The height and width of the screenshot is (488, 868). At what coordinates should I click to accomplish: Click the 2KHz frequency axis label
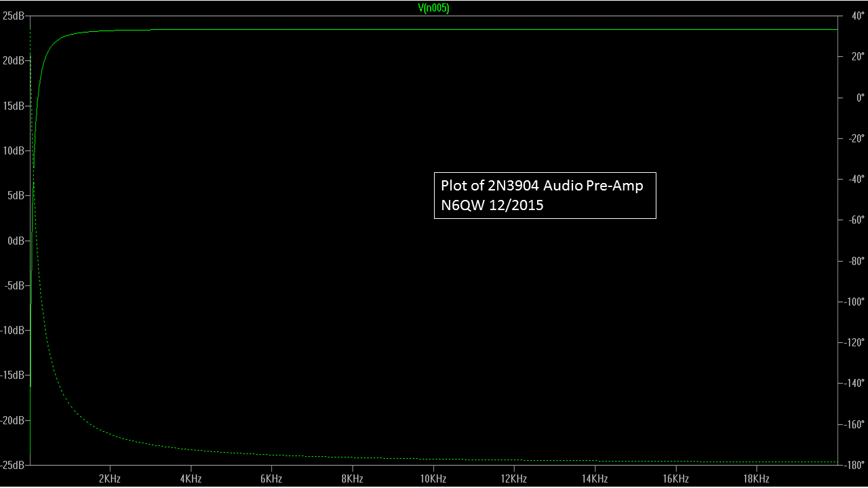pyautogui.click(x=110, y=479)
